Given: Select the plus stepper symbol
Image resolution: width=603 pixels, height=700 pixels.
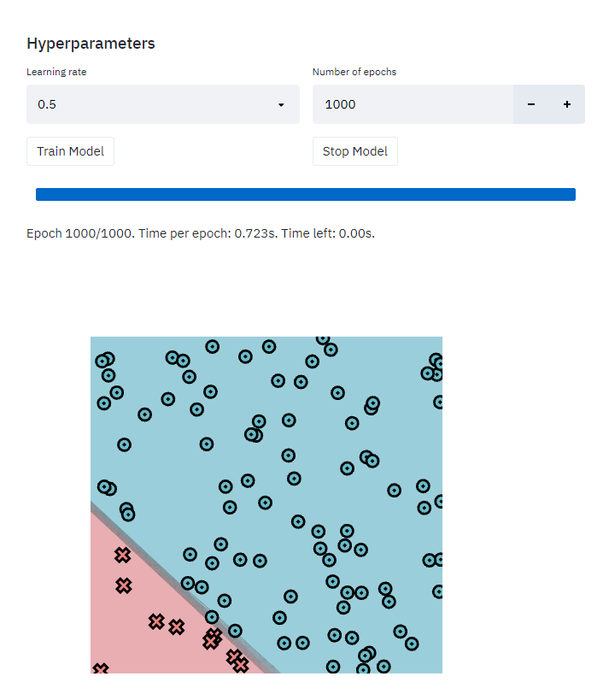Looking at the screenshot, I should pos(566,103).
